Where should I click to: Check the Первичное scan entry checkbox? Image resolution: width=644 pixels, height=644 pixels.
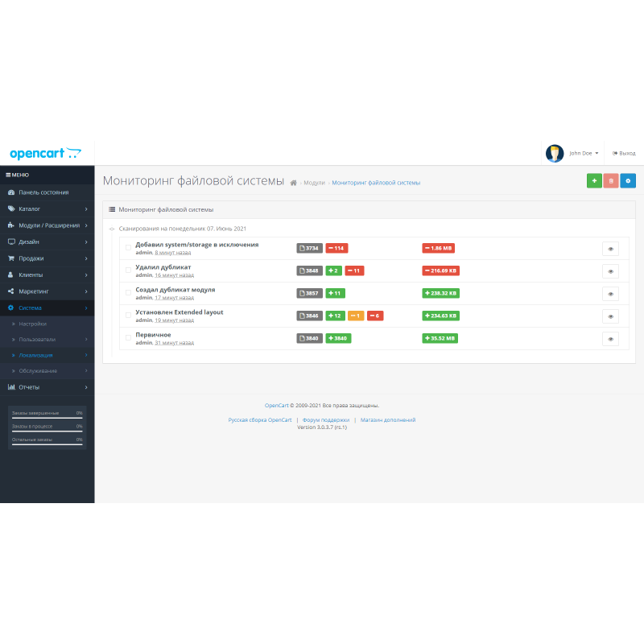pyautogui.click(x=129, y=339)
